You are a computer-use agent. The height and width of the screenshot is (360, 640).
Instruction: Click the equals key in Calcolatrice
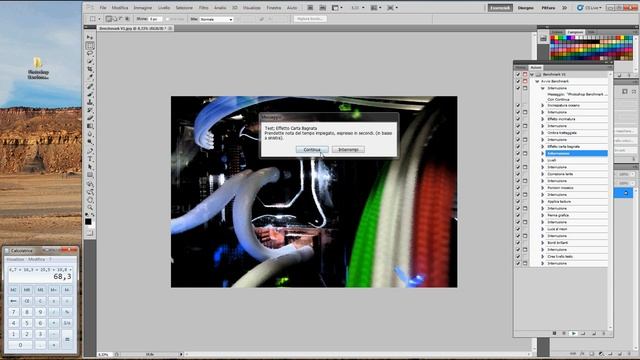point(67,339)
